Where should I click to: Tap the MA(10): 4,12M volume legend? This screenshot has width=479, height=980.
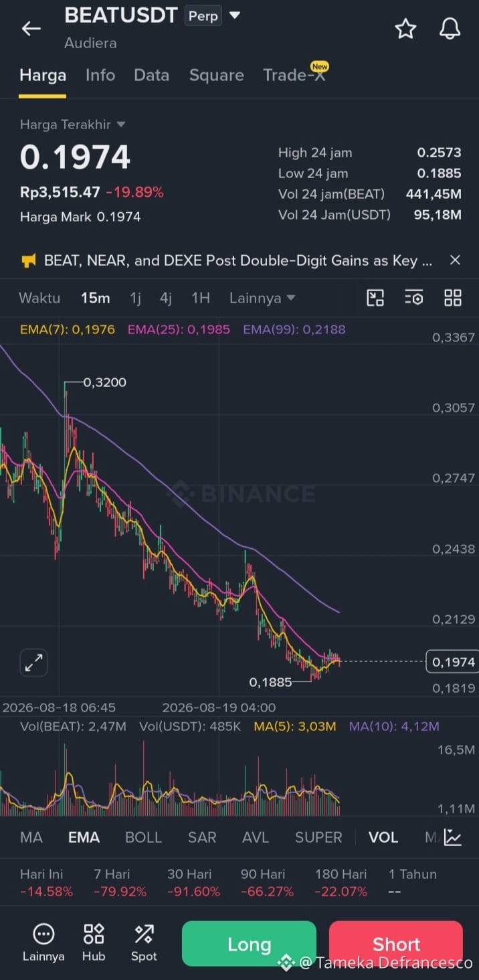(394, 726)
